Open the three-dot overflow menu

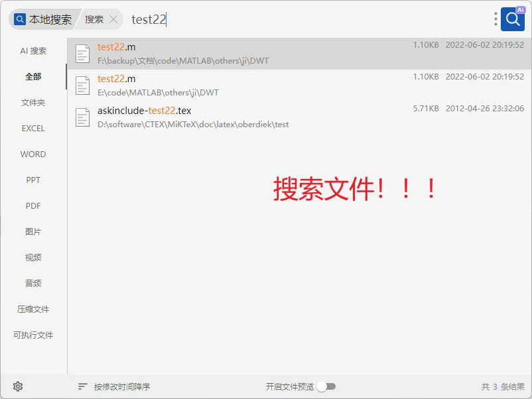point(494,19)
